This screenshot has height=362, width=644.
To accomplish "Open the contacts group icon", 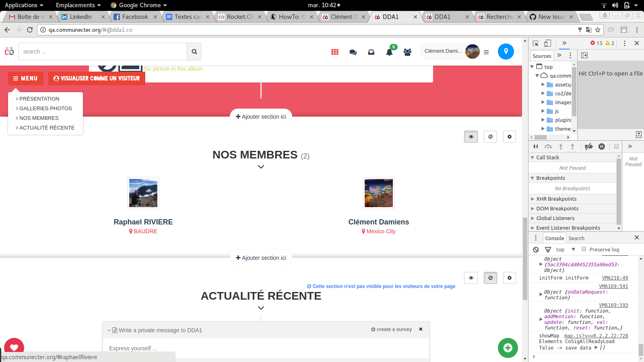I will pos(407,52).
